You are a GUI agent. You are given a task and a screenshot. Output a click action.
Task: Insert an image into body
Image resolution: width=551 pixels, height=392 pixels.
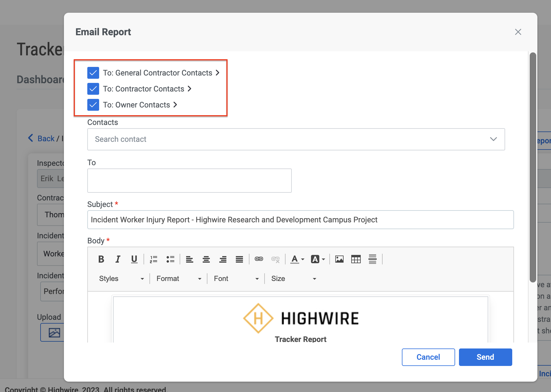click(339, 259)
